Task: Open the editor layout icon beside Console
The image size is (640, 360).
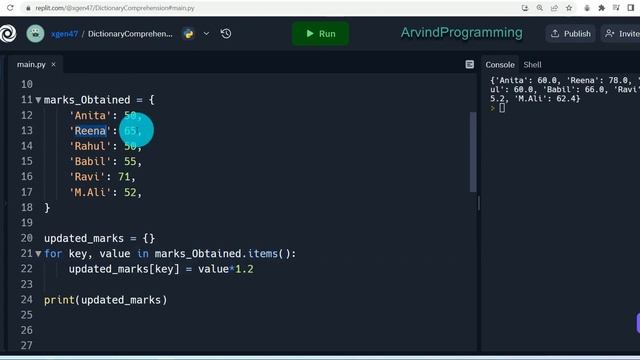Action: pos(470,64)
